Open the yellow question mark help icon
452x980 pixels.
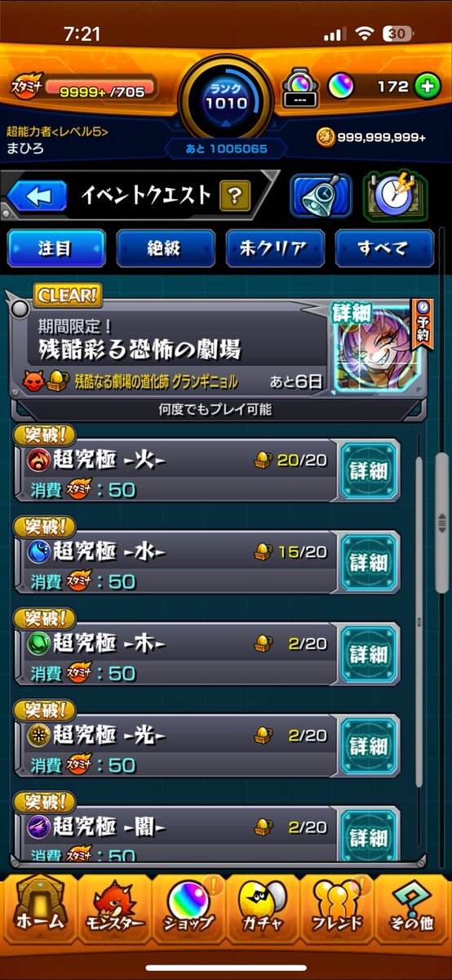(x=235, y=195)
